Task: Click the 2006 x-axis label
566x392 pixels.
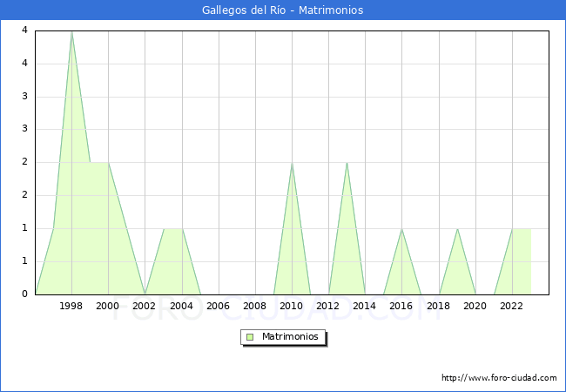Action: pyautogui.click(x=219, y=306)
